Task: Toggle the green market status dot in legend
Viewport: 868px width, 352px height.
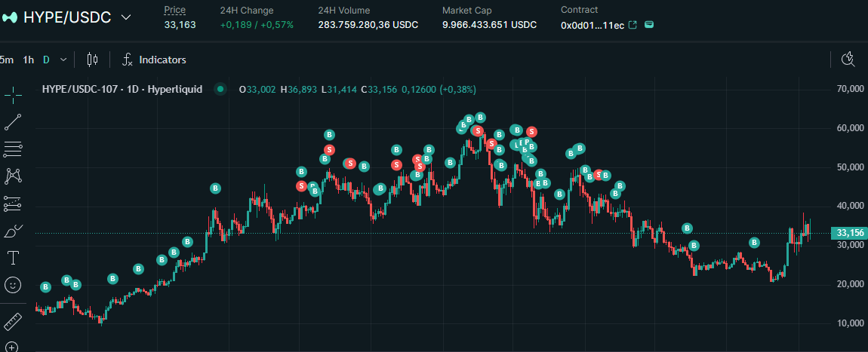Action: click(220, 89)
